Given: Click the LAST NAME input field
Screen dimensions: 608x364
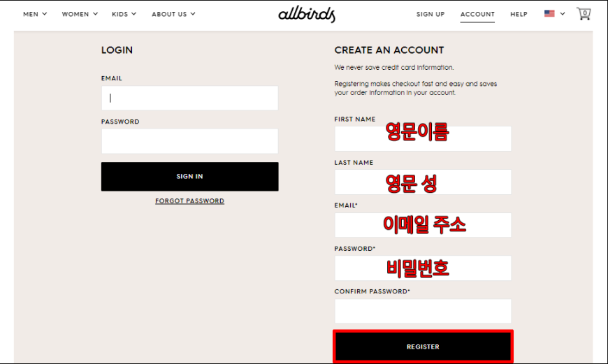Looking at the screenshot, I should coord(423,182).
